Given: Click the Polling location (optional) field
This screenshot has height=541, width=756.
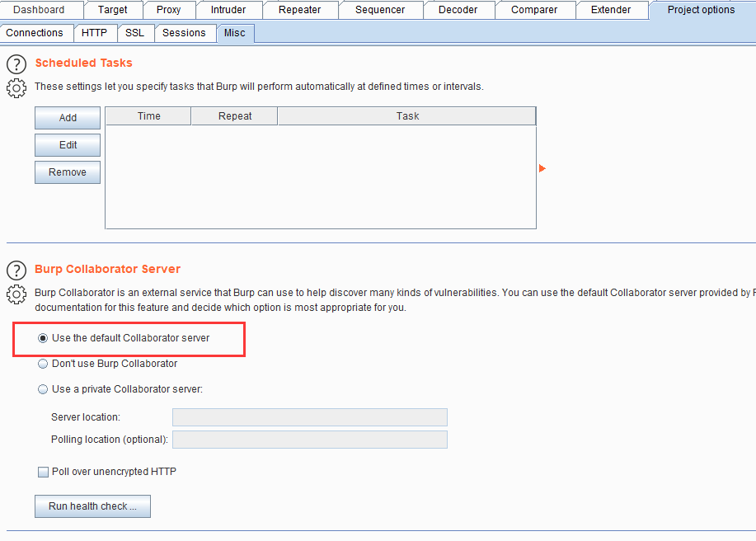Looking at the screenshot, I should (310, 440).
